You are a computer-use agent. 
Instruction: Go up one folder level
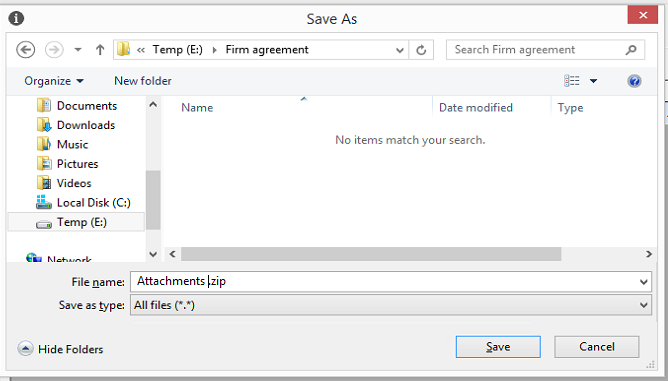[100, 50]
